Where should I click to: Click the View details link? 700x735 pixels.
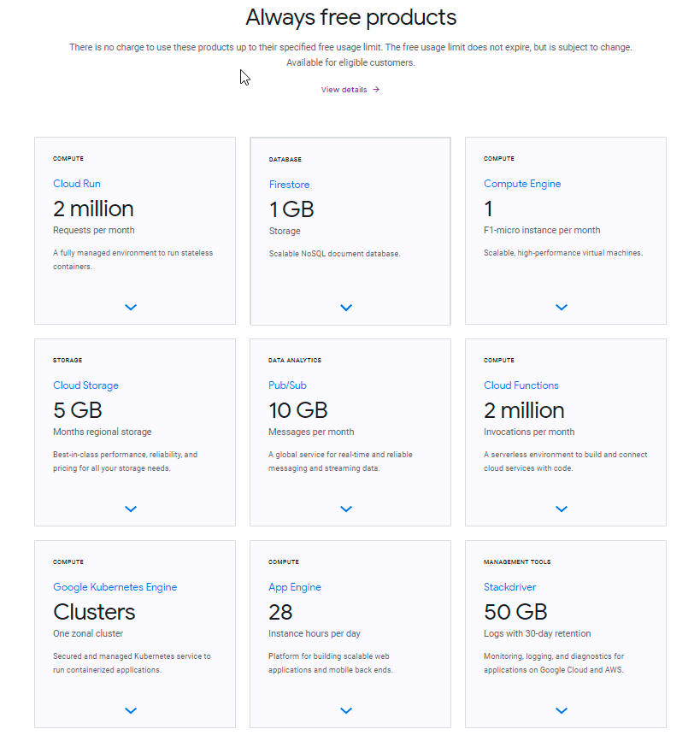344,90
